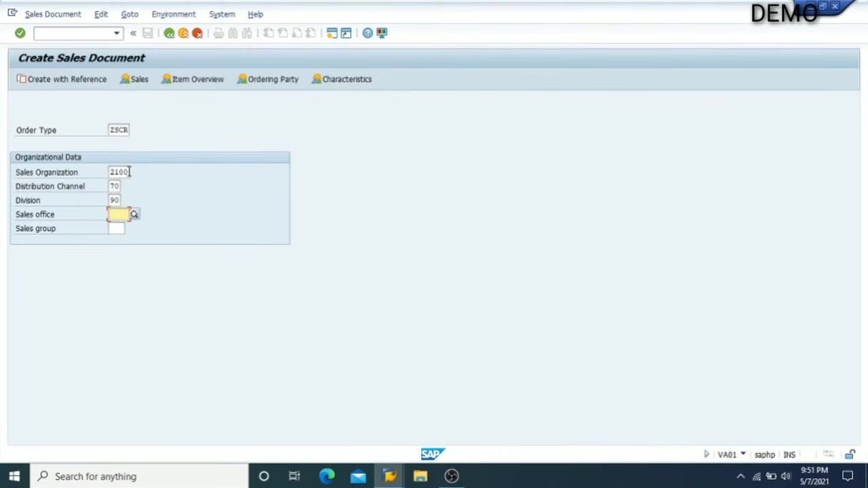Click the Find binoculars icon
868x488 pixels.
point(233,33)
